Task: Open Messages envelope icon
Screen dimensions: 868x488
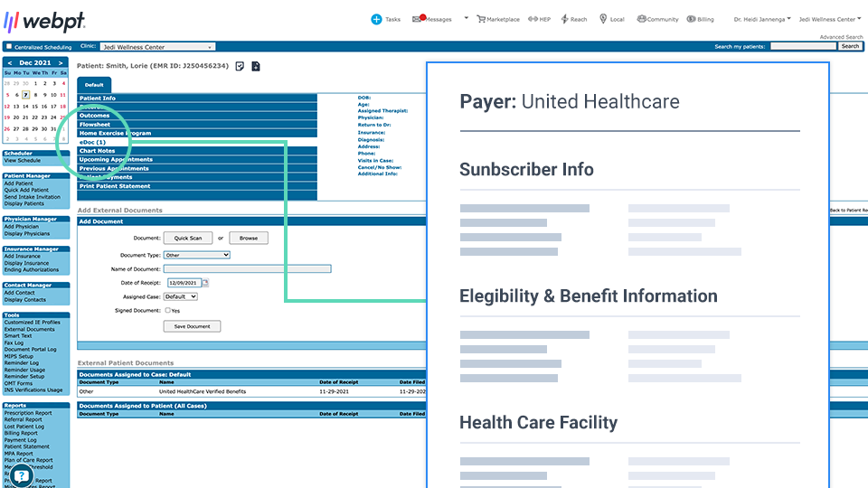Action: [418, 19]
